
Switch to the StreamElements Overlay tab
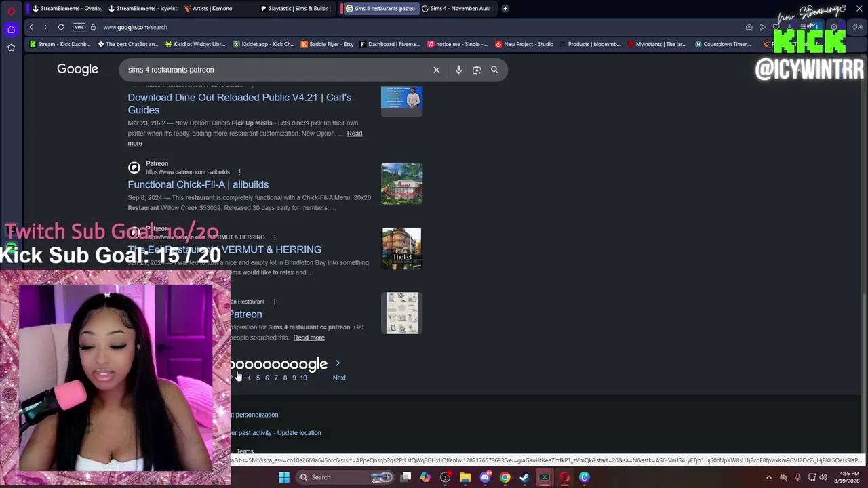tap(66, 9)
